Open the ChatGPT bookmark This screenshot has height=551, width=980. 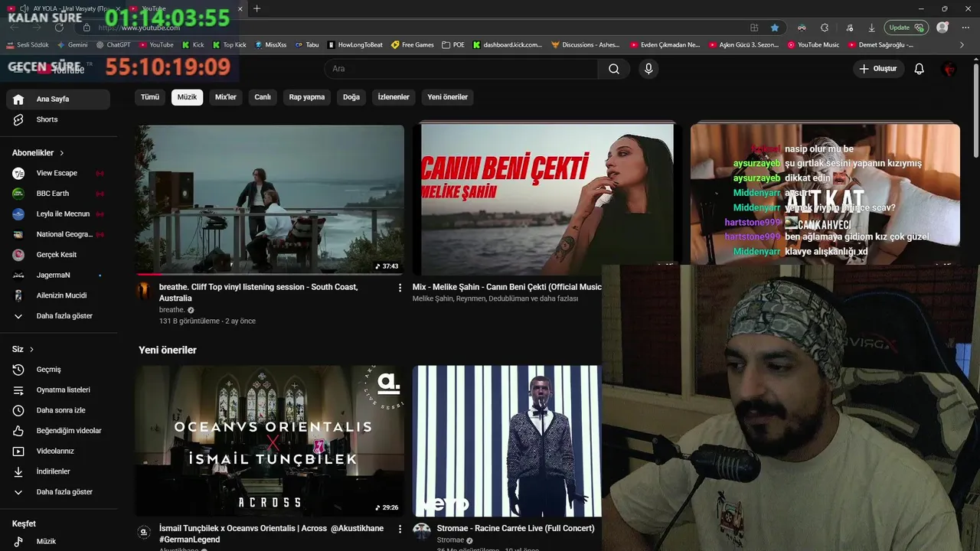pyautogui.click(x=113, y=45)
